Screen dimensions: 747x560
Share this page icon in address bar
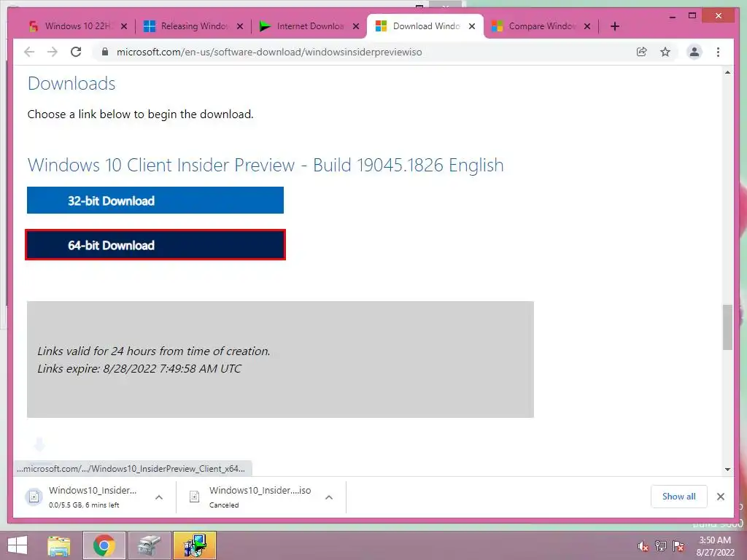(x=642, y=52)
